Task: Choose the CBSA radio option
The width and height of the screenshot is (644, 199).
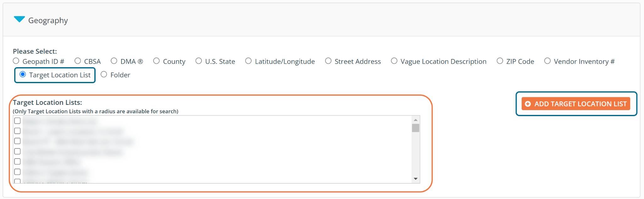Action: [78, 61]
